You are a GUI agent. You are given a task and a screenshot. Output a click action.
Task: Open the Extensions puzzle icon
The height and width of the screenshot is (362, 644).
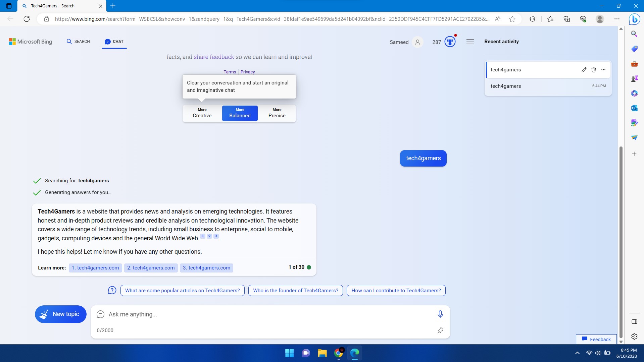coord(532,19)
